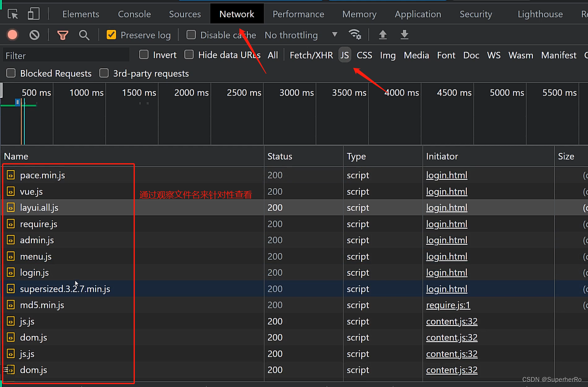Open require.js:1 initiator link
The height and width of the screenshot is (387, 588).
pos(448,305)
